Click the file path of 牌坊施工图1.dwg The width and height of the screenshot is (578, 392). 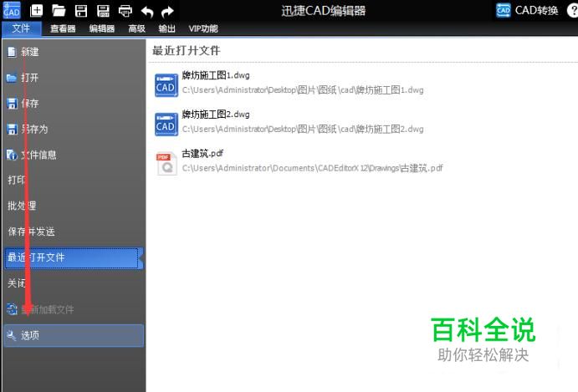[303, 90]
